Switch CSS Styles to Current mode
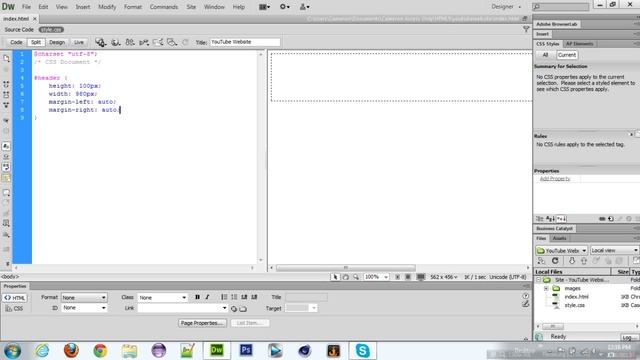The width and height of the screenshot is (640, 360). 567,55
